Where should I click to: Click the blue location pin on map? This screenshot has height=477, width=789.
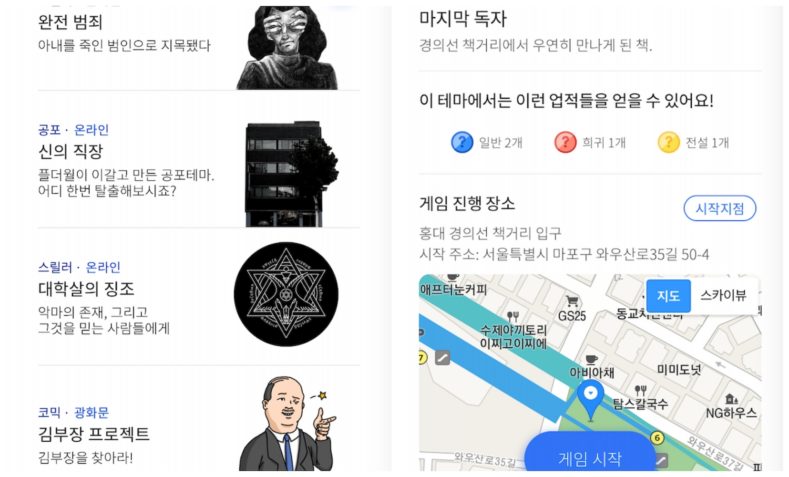pyautogui.click(x=590, y=400)
